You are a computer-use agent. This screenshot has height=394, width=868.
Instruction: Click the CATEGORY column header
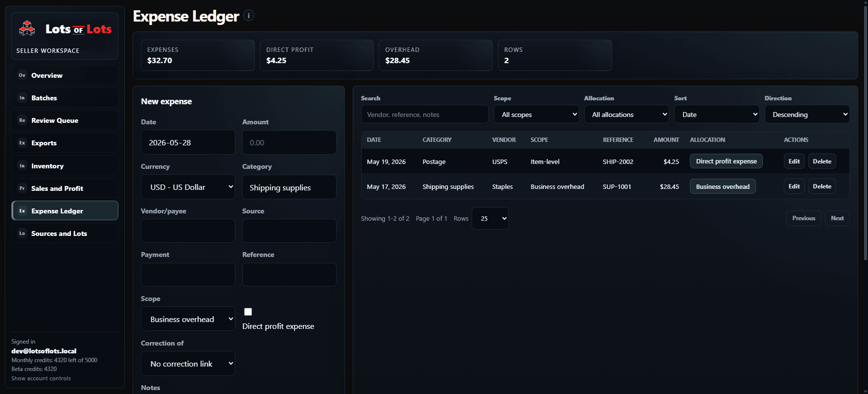(x=437, y=140)
